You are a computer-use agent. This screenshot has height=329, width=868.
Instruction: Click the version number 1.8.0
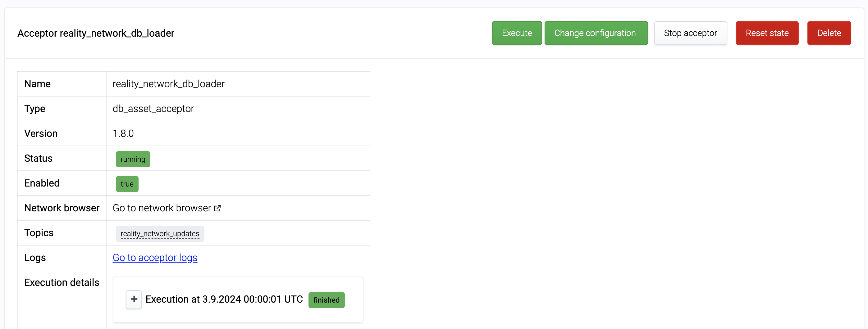pyautogui.click(x=123, y=134)
